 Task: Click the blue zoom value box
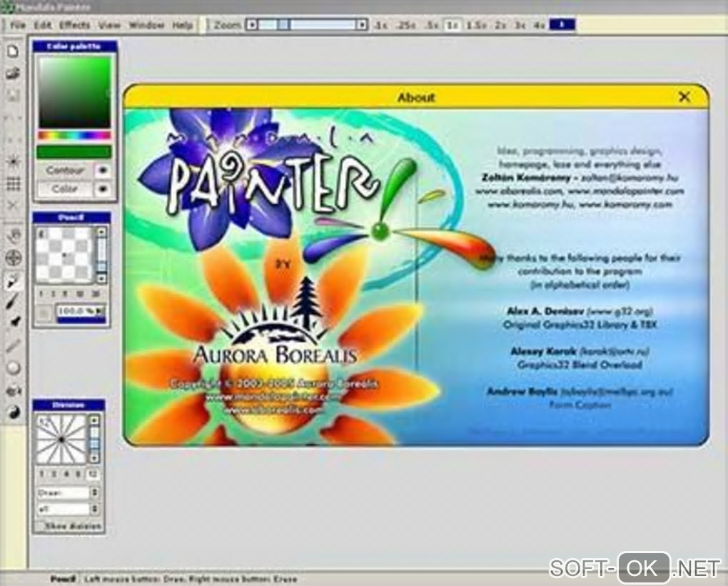[x=562, y=24]
